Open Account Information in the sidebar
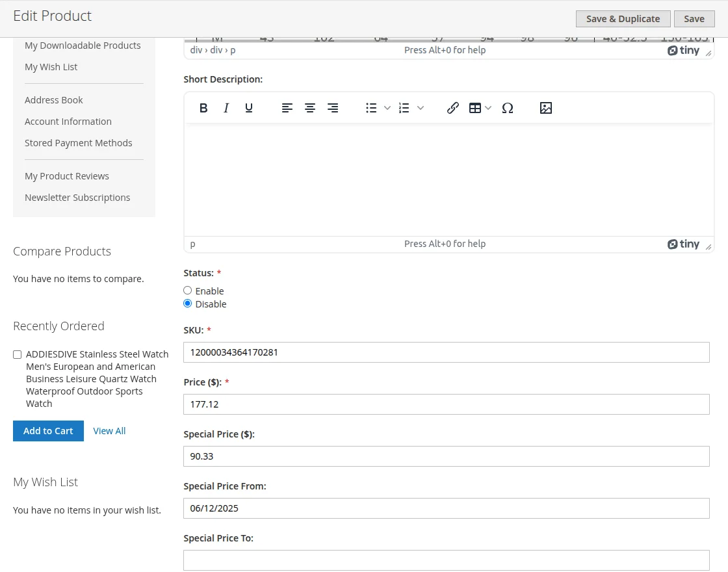 tap(68, 121)
